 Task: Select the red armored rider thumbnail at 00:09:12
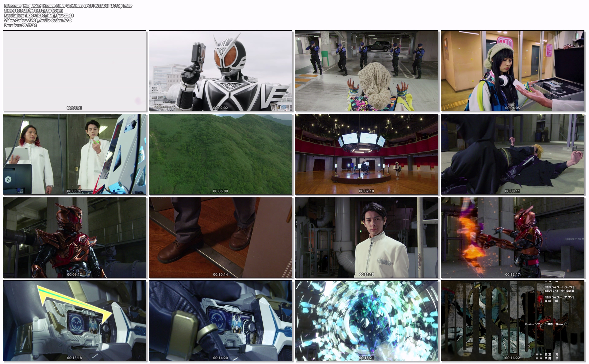[75, 237]
